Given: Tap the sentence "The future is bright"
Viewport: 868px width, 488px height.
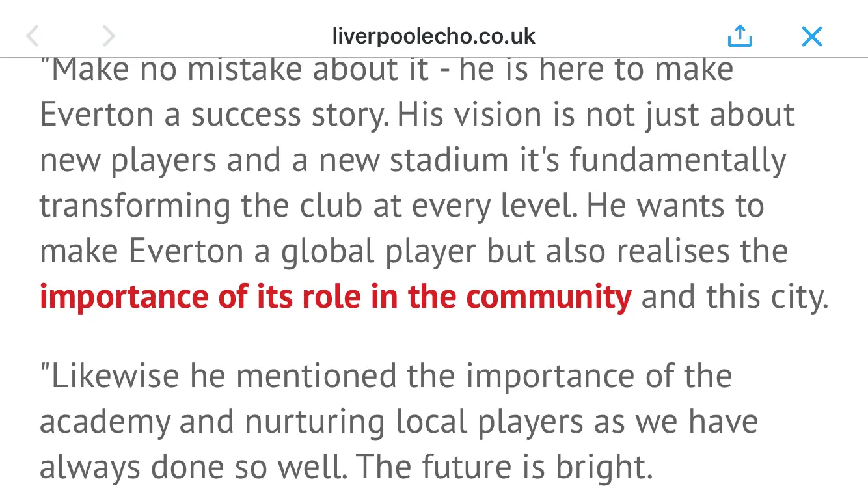Looking at the screenshot, I should point(504,467).
